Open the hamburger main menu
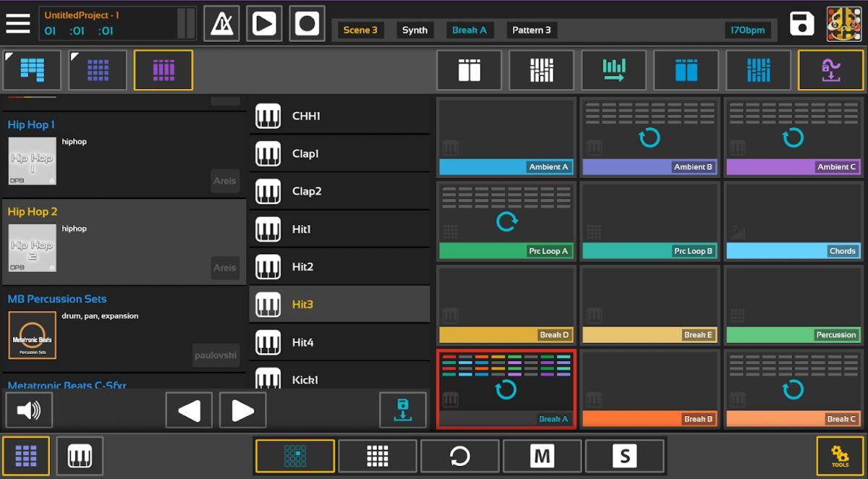The image size is (868, 479). [x=18, y=23]
